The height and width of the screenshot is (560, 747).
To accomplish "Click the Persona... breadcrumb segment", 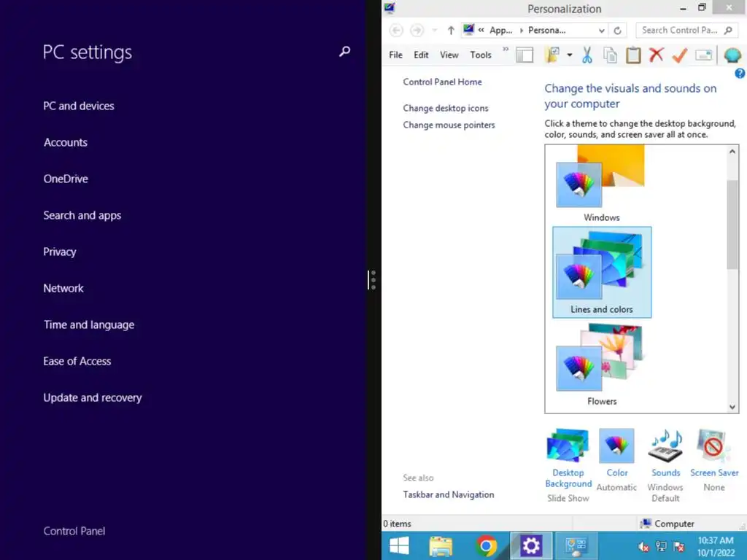I will click(547, 31).
